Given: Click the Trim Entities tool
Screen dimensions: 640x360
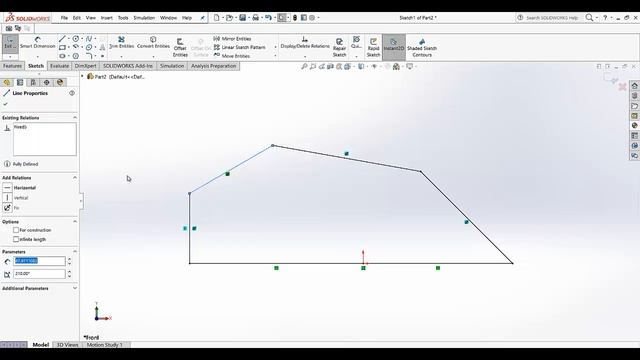Looking at the screenshot, I should (122, 42).
